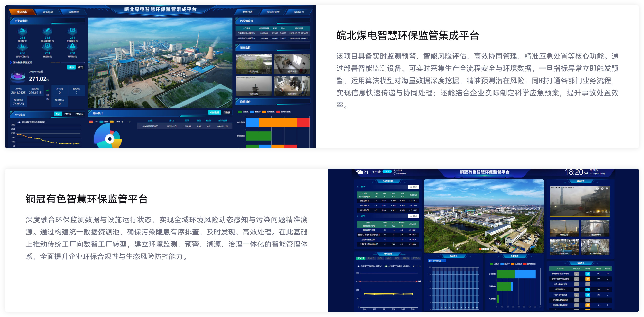Expand the 污染物排放量汇总 section arrow
The image size is (644, 317).
11,62
